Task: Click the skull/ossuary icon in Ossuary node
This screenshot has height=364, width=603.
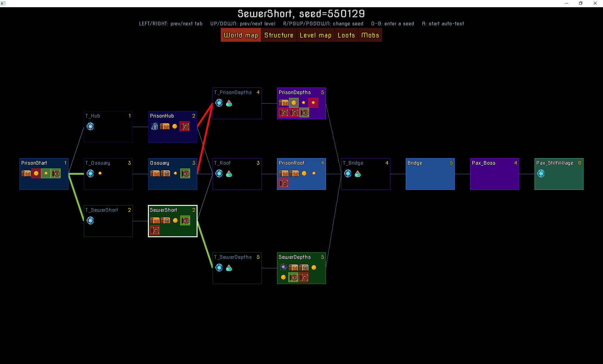Action: point(166,174)
